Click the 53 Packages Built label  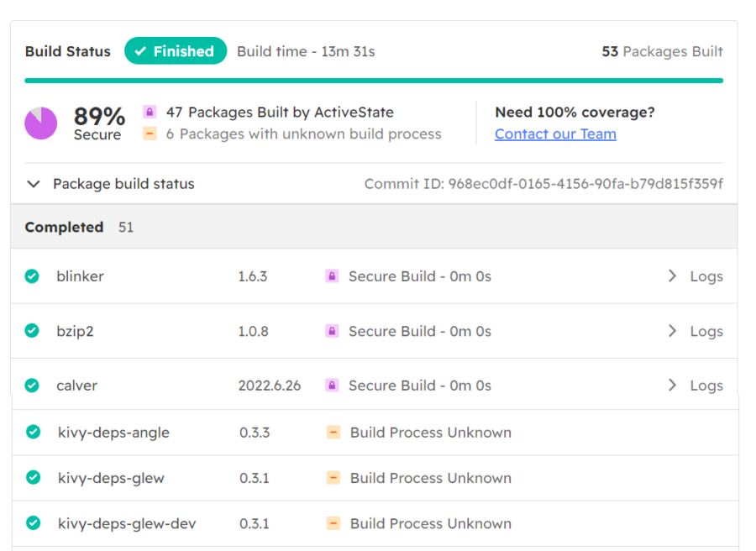pyautogui.click(x=663, y=50)
